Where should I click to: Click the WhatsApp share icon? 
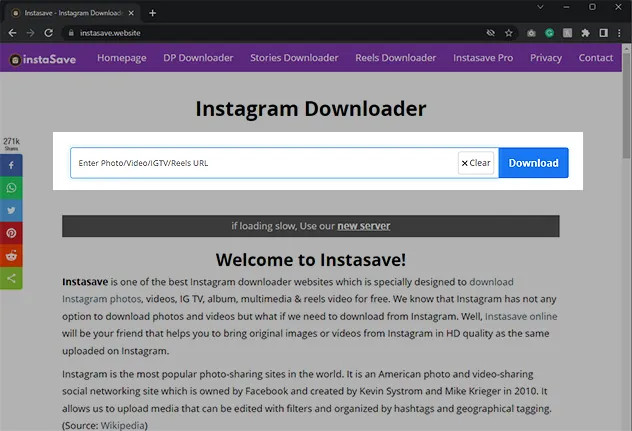[11, 188]
